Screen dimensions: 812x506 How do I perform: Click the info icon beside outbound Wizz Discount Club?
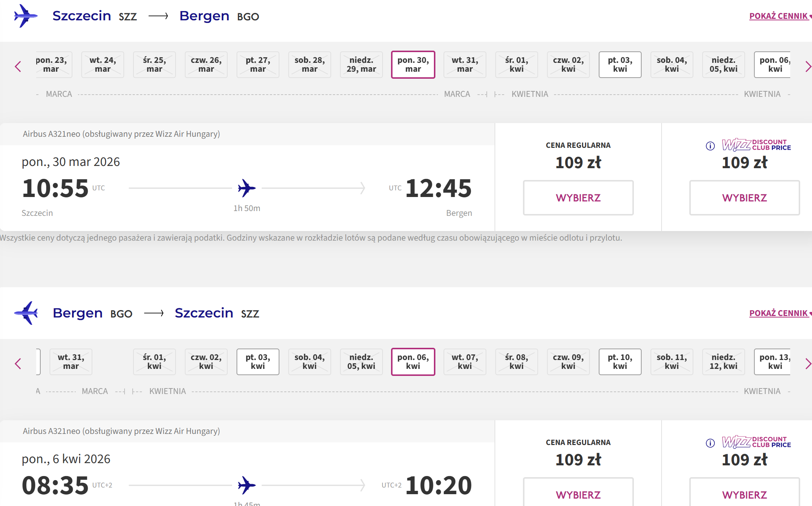tap(710, 146)
